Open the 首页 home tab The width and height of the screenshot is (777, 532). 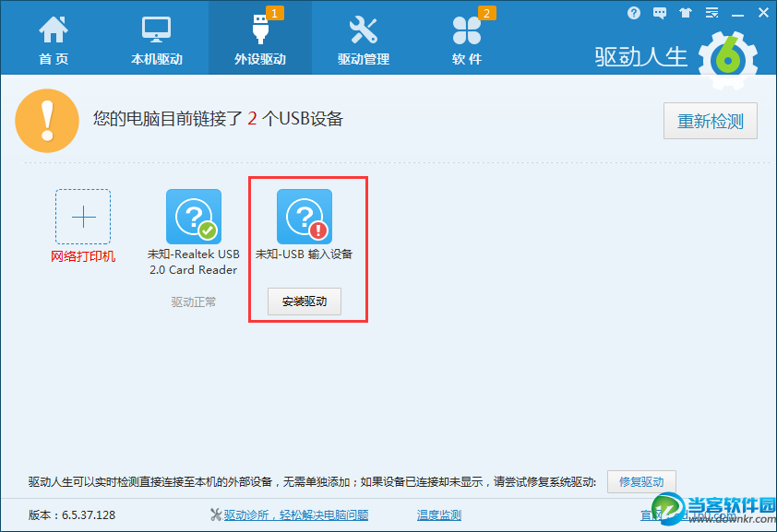pyautogui.click(x=54, y=40)
